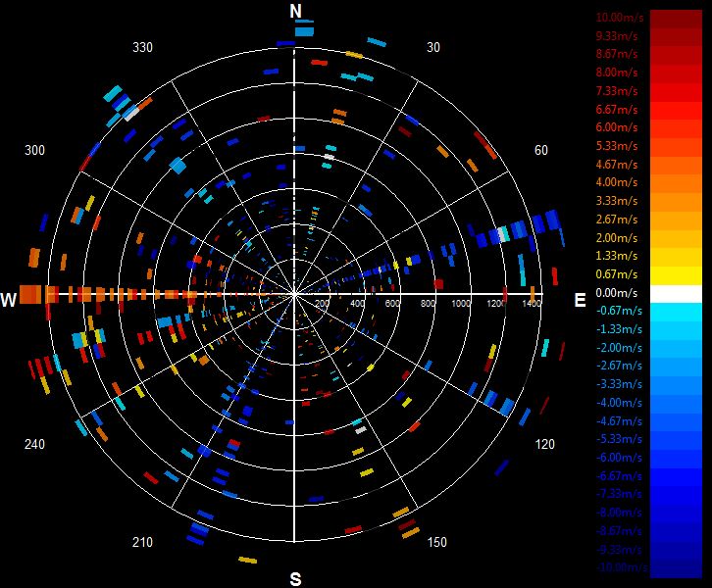The height and width of the screenshot is (588, 712).
Task: Select the -6.00m/s legend label
Action: click(x=619, y=458)
